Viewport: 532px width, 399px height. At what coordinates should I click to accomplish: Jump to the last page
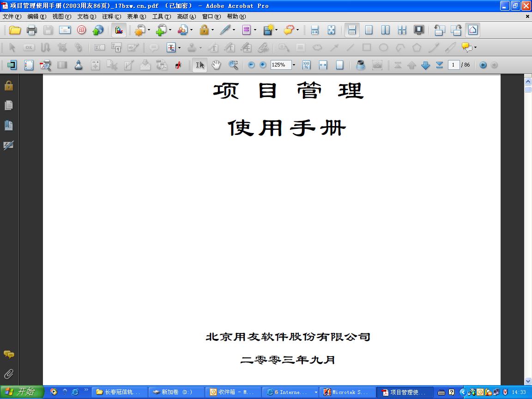tap(439, 65)
